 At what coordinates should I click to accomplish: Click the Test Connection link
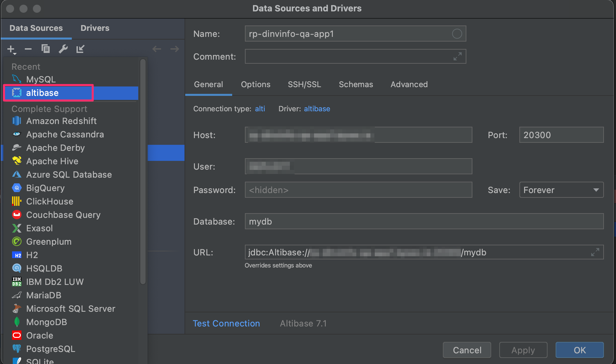226,323
